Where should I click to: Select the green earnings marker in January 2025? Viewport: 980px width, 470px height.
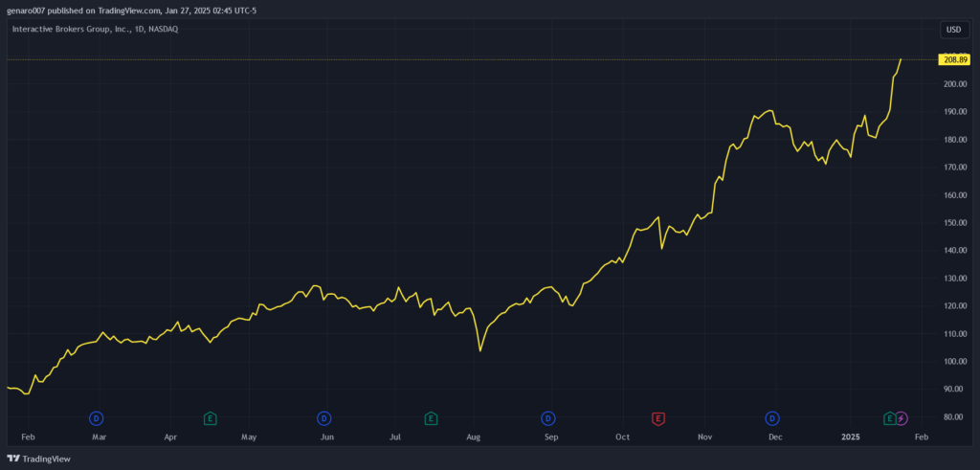click(x=889, y=418)
